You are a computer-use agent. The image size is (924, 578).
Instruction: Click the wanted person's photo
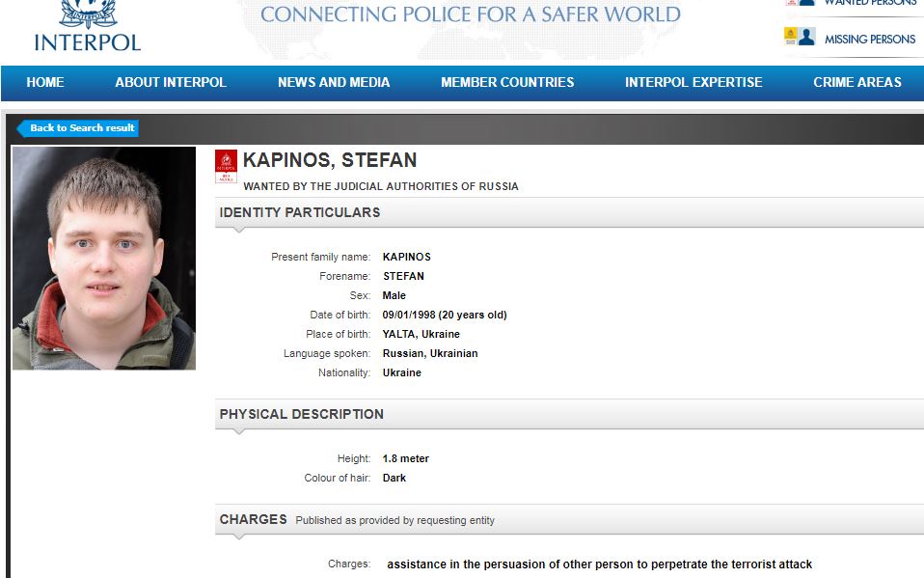104,258
